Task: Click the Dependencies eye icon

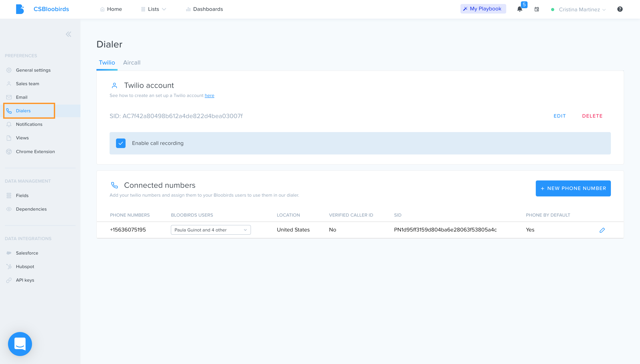Action: [x=9, y=209]
